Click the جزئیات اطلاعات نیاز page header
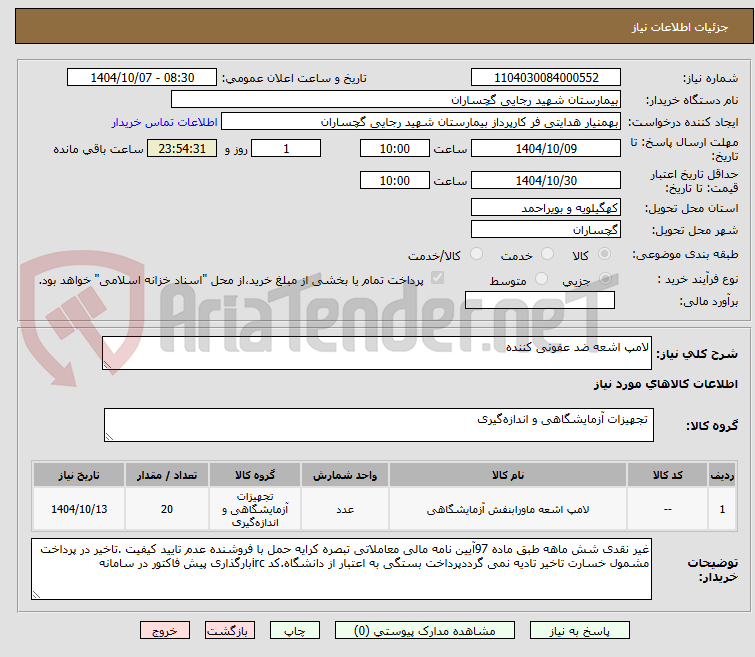 pyautogui.click(x=679, y=27)
